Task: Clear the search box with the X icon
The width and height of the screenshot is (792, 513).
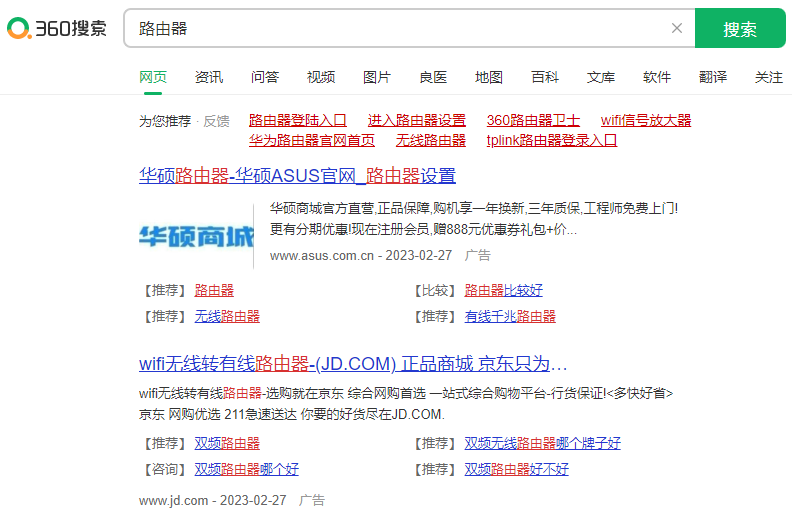Action: click(x=677, y=28)
